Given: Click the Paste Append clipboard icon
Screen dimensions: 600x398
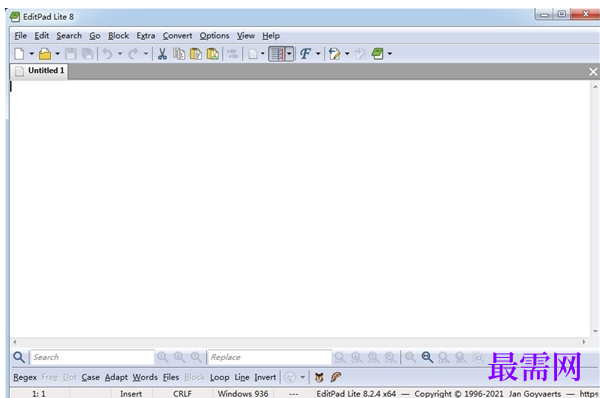Looking at the screenshot, I should 212,54.
